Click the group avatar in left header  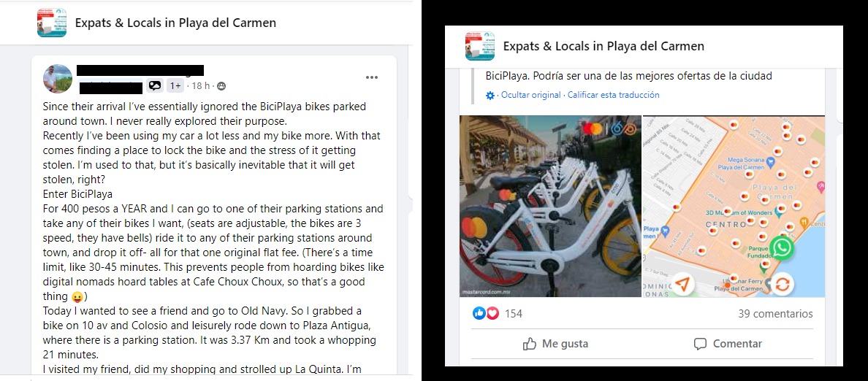click(52, 23)
